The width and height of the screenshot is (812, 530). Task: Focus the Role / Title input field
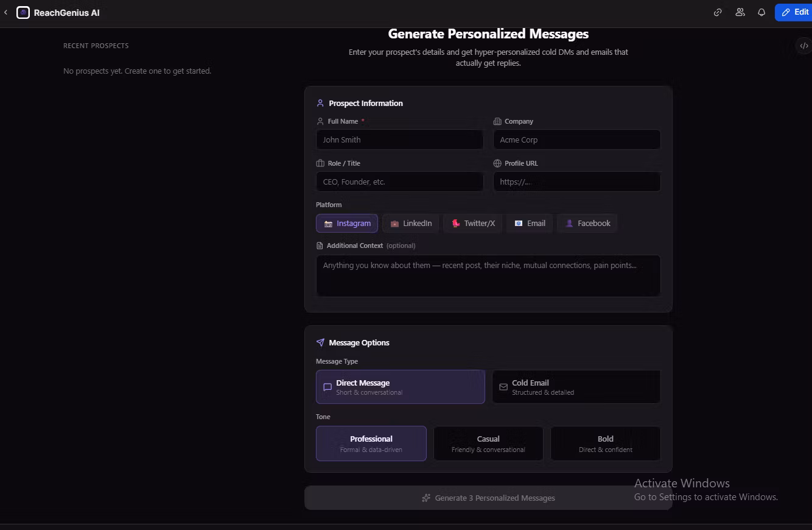pos(400,182)
